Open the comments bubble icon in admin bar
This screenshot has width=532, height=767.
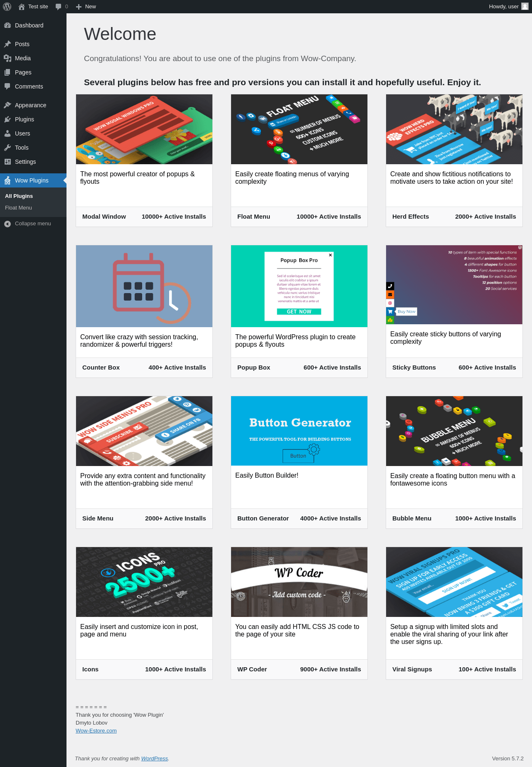[x=58, y=7]
